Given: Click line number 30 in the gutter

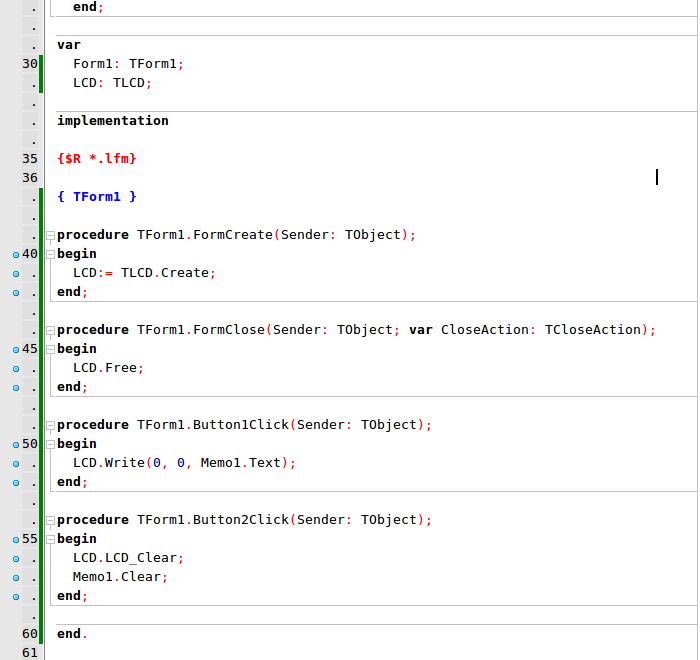Looking at the screenshot, I should click(x=30, y=64).
